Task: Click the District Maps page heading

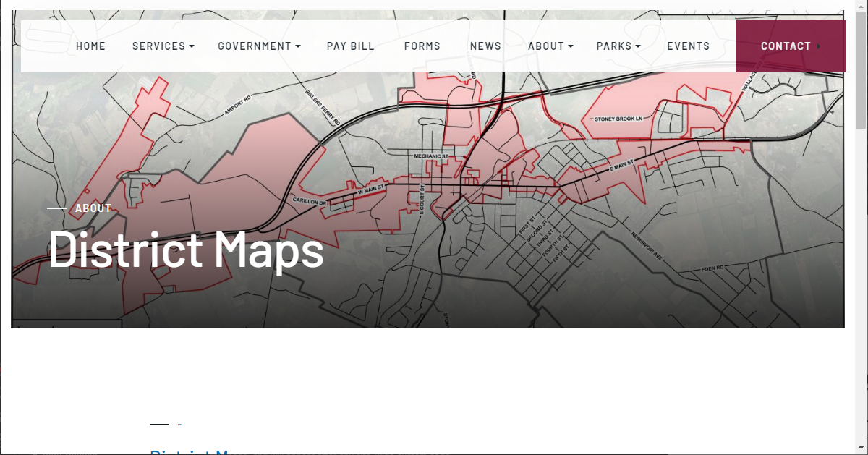Action: (x=185, y=251)
